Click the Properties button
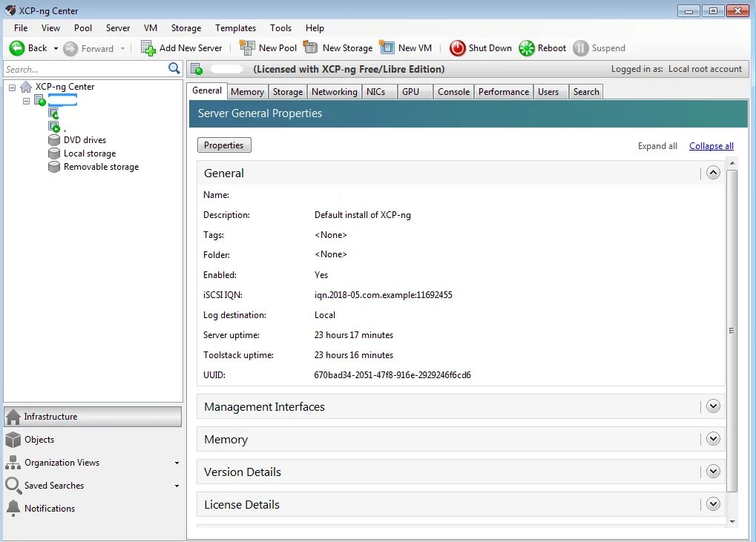Screen dimensions: 756x542 224,145
